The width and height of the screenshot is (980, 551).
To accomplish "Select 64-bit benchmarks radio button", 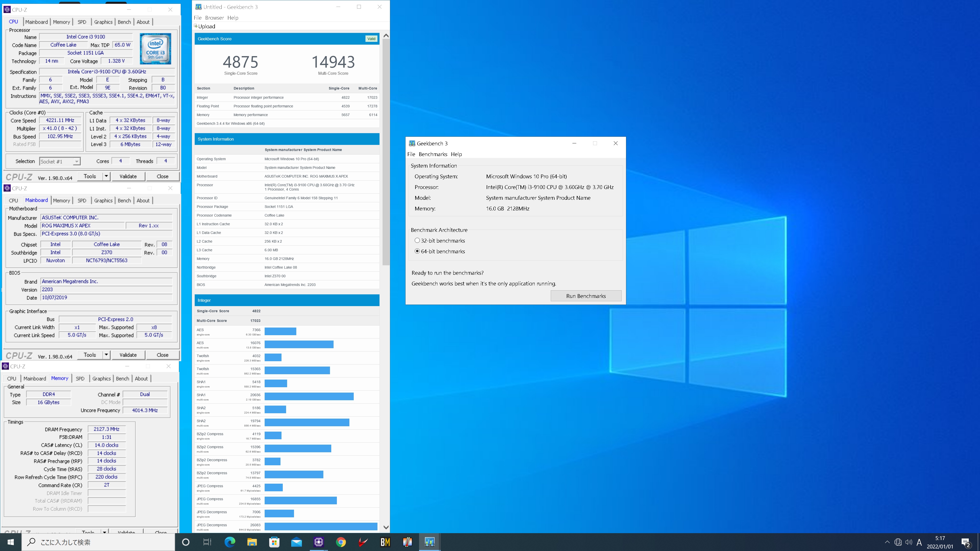I will (x=417, y=251).
